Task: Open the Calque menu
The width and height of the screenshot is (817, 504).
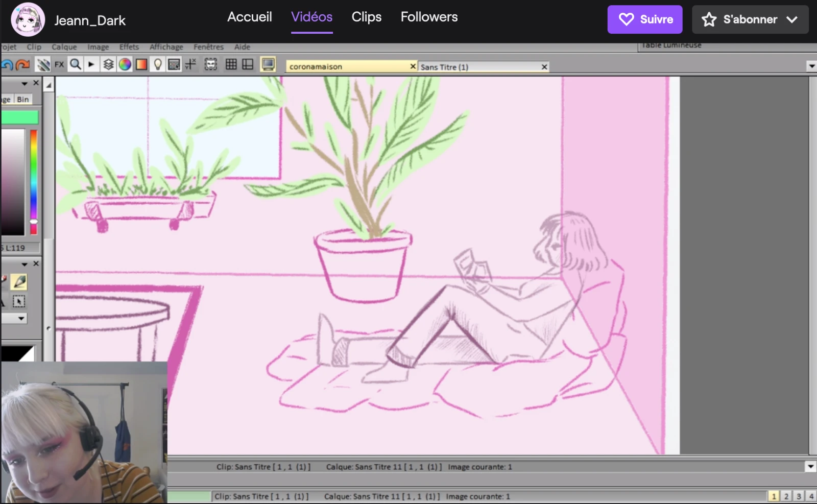Action: pos(64,47)
